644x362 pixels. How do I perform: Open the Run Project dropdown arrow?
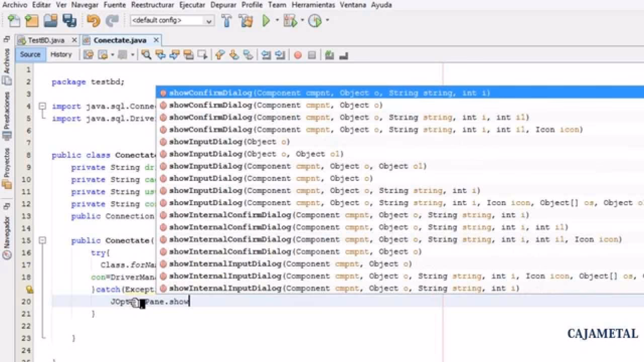(x=277, y=21)
